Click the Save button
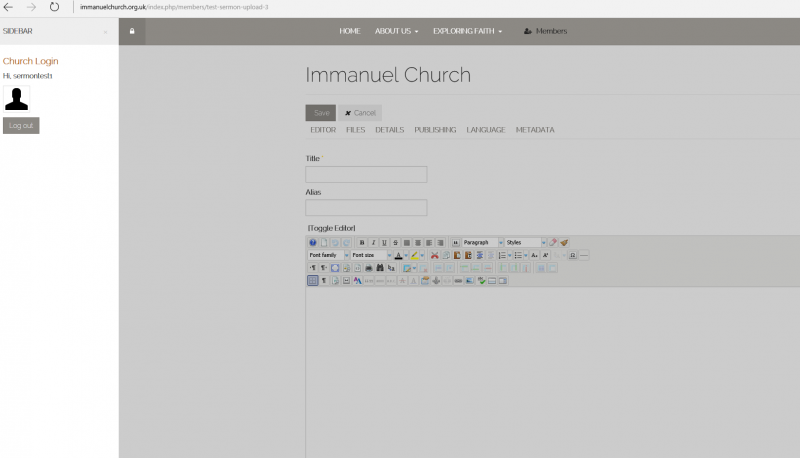Image resolution: width=800 pixels, height=458 pixels. point(320,113)
